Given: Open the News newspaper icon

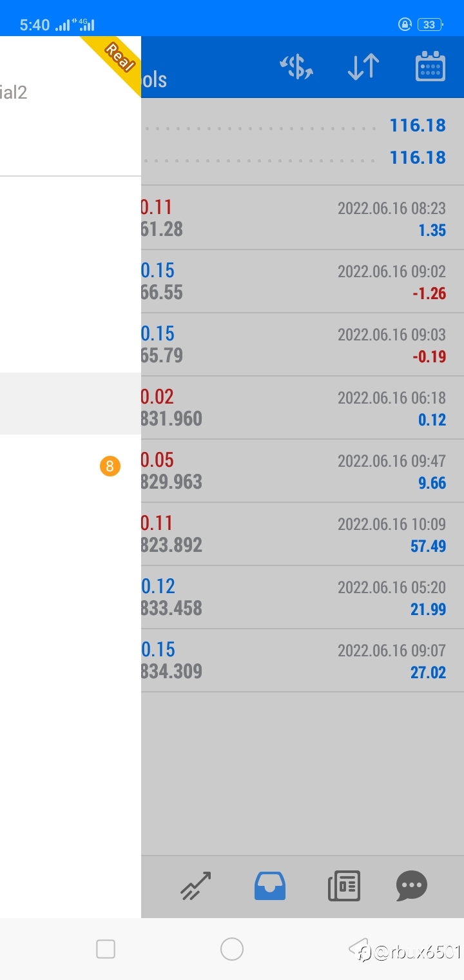Looking at the screenshot, I should pos(344,885).
